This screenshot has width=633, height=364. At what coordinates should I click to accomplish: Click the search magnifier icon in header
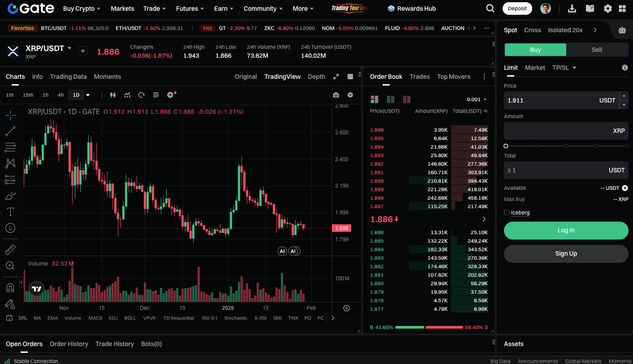[x=490, y=9]
